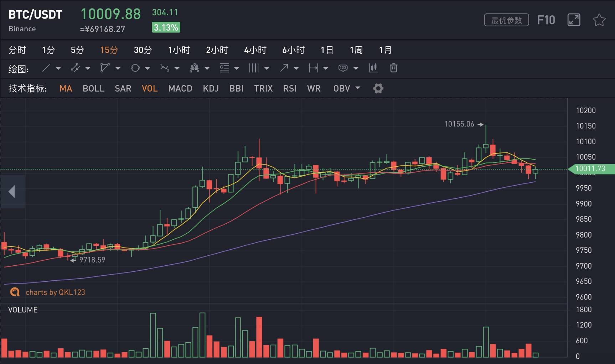The image size is (615, 364).
Task: Expand the measure tool dropdown
Action: tap(326, 68)
